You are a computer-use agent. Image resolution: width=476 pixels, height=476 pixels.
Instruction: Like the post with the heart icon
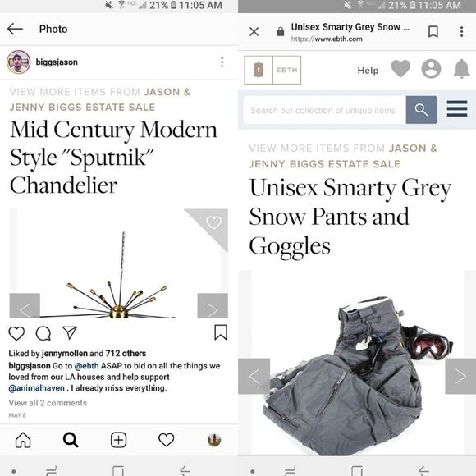16,333
